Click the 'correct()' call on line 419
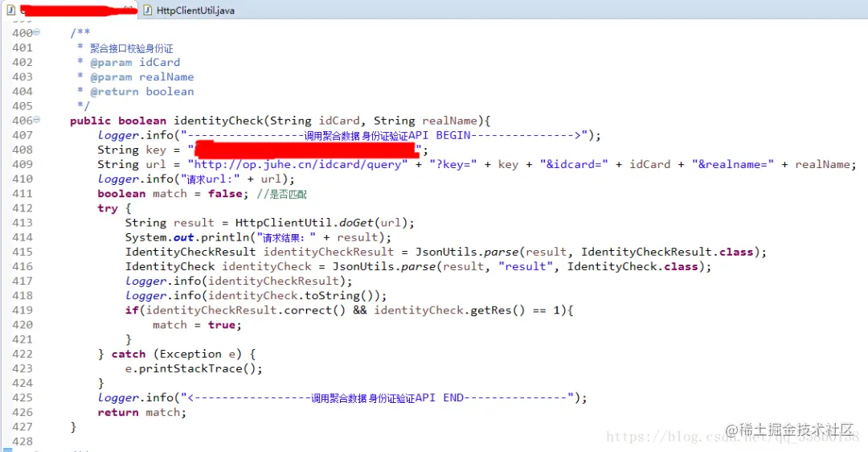Viewport: 868px width, 452px height. tap(315, 310)
